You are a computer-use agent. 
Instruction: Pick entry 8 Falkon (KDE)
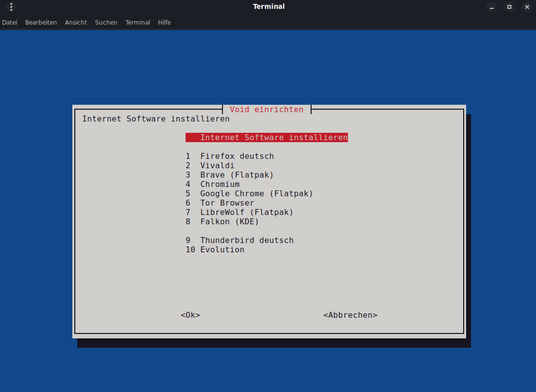222,222
